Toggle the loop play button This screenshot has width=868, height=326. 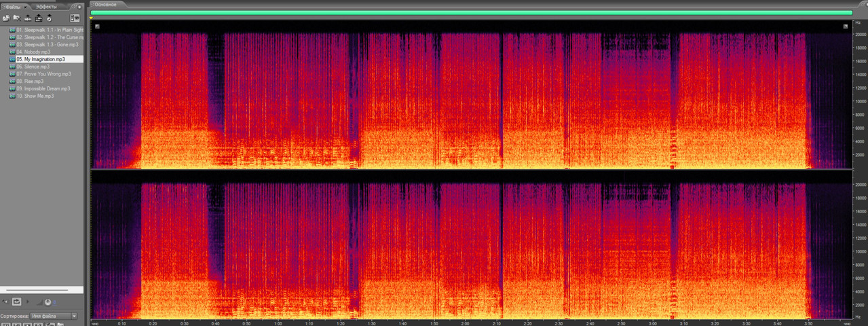click(16, 302)
